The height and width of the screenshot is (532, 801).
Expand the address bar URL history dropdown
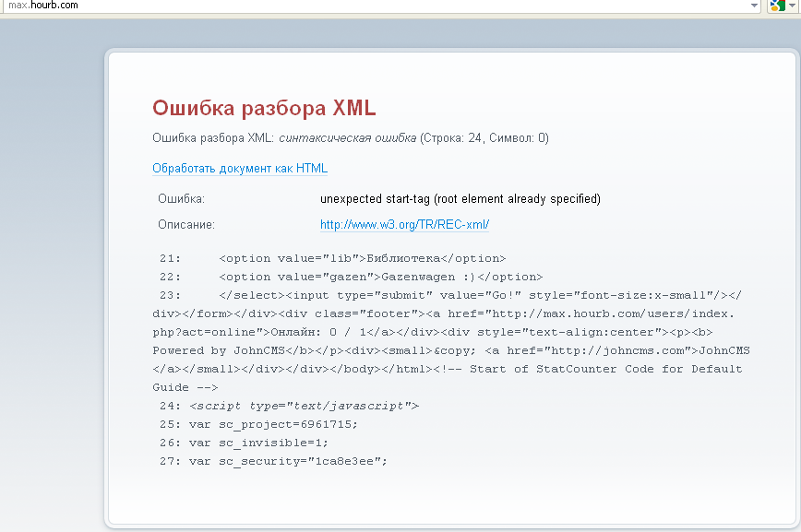[754, 6]
